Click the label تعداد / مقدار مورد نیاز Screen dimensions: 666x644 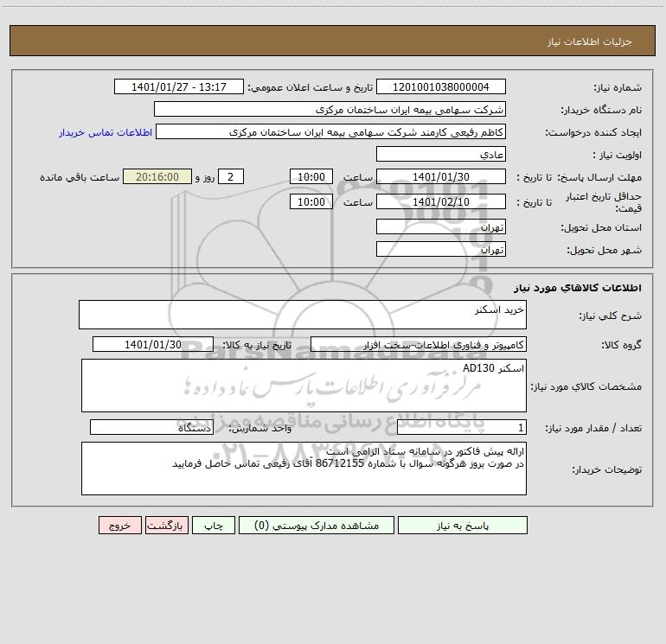(593, 429)
